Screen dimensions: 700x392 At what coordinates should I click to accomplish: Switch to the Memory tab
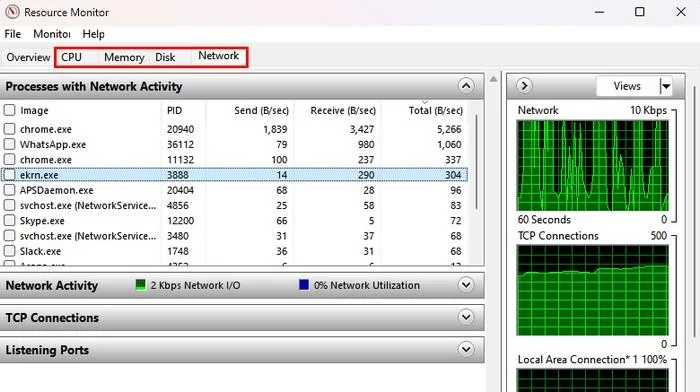[124, 58]
